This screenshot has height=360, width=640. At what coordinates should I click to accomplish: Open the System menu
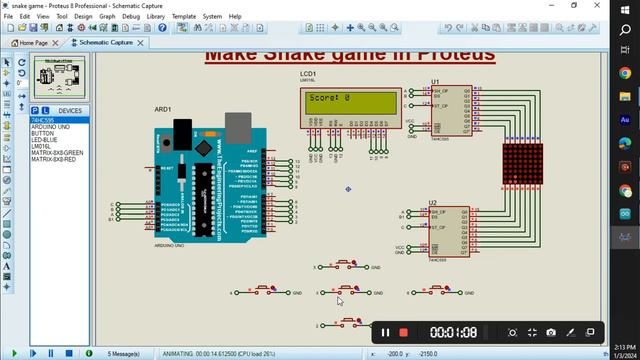click(212, 16)
